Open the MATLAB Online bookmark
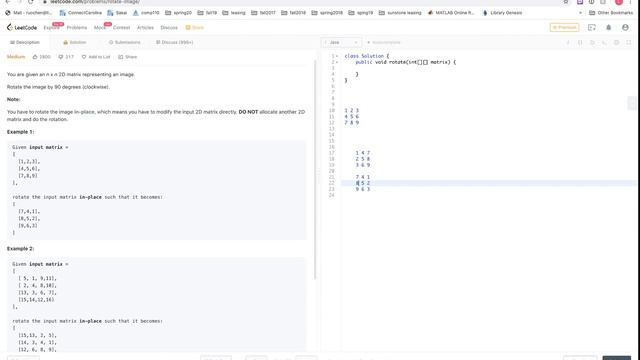The height and width of the screenshot is (360, 640). (x=451, y=13)
